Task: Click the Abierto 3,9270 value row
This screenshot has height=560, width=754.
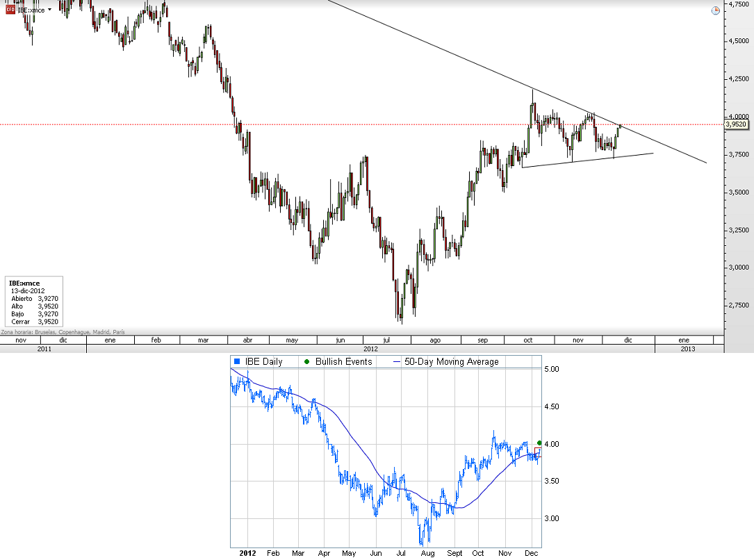Action: coord(34,299)
